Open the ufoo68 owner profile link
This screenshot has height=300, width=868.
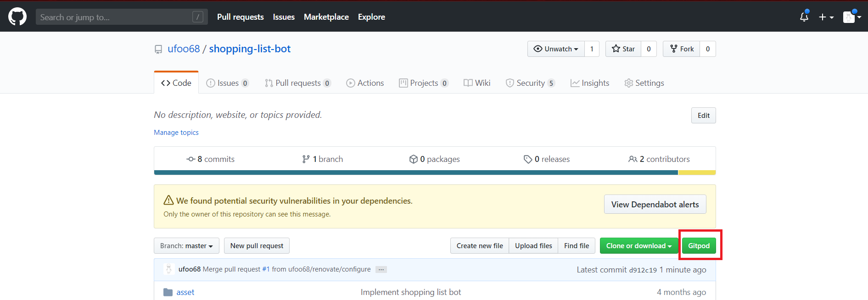[184, 49]
